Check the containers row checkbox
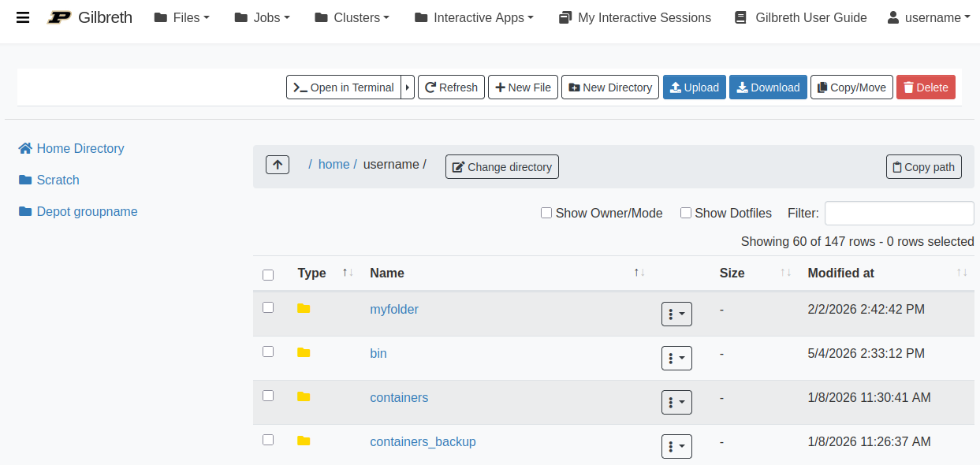 (268, 396)
